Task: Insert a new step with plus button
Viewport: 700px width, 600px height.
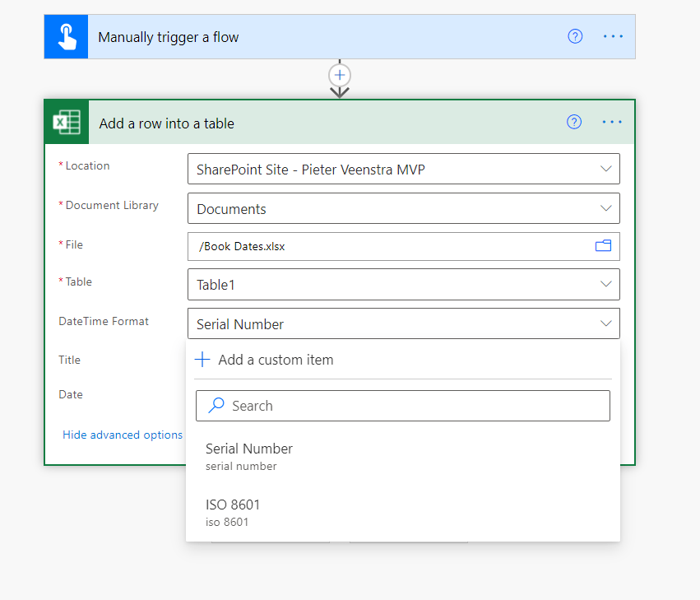Action: [x=340, y=75]
